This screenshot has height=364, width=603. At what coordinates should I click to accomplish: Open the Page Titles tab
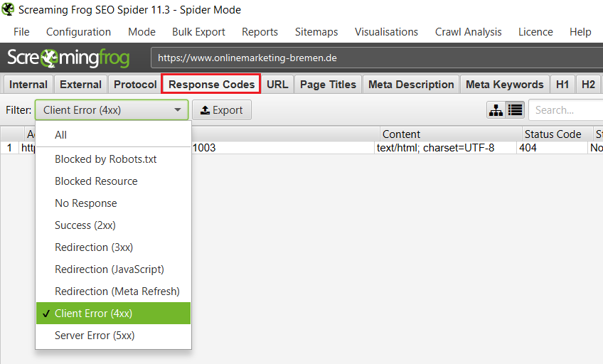click(x=328, y=84)
